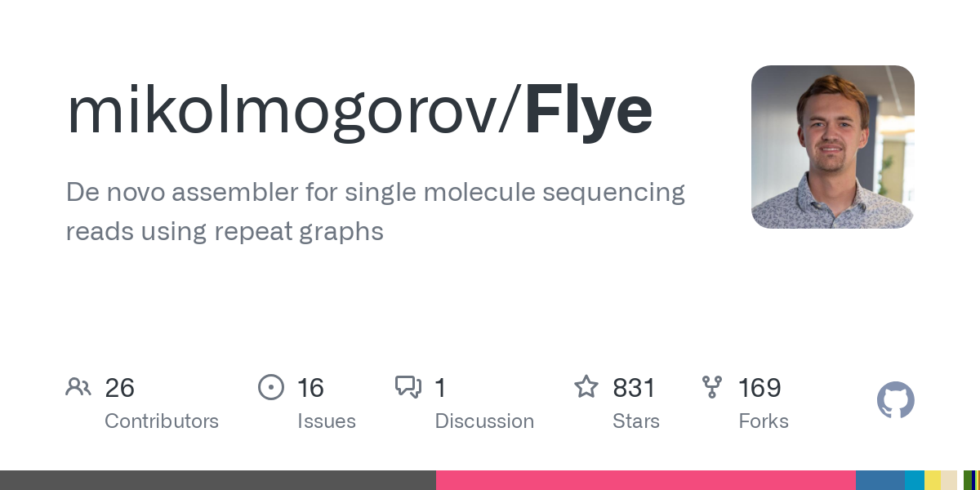Click the blue language bar segment
Viewport: 980px width, 490px height.
point(880,480)
